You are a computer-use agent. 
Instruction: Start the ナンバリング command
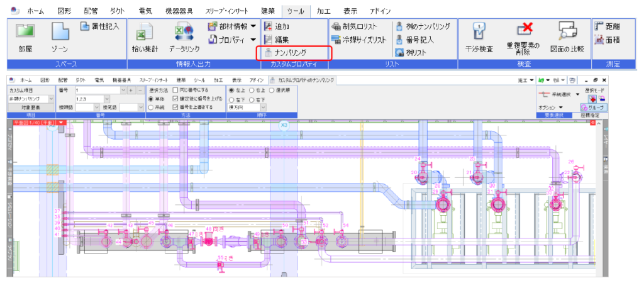(x=286, y=53)
